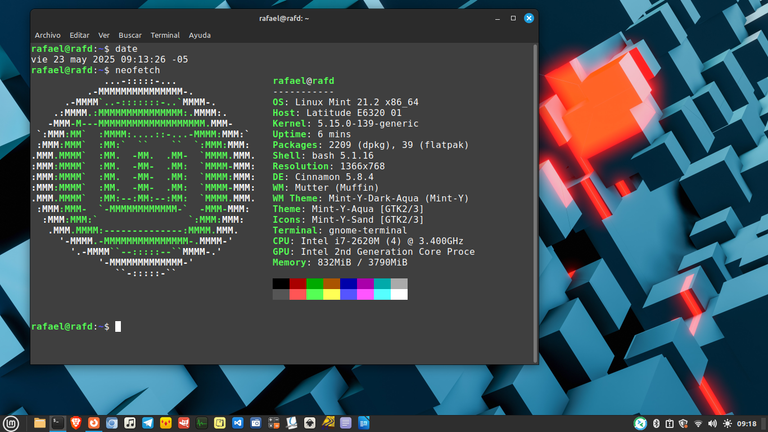Click the neofetch command text at the prompt
Image resolution: width=768 pixels, height=432 pixels.
[138, 70]
